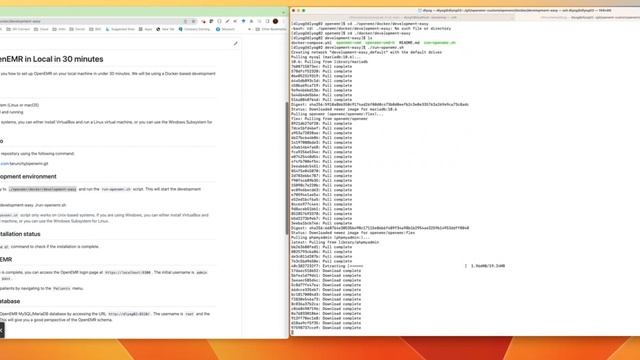Click the 'Patients' inline code word
Image resolution: width=640 pixels, height=360 pixels.
(x=62, y=289)
